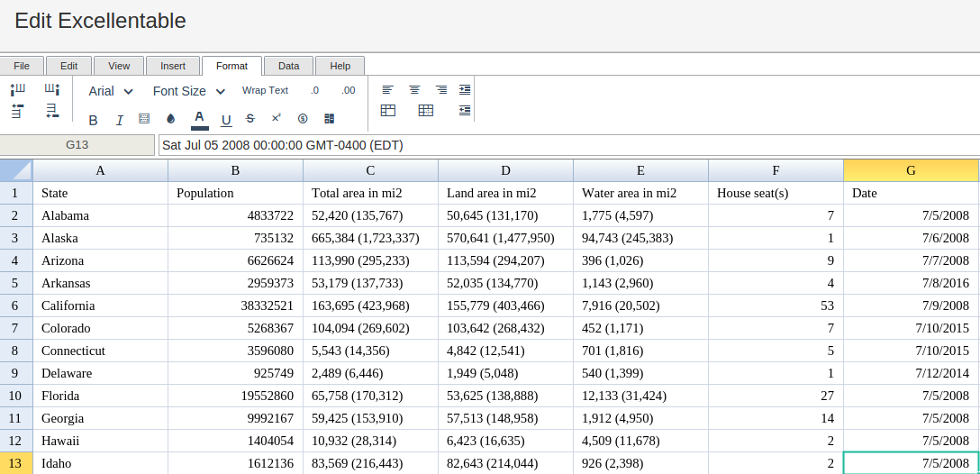Center align cell text
980x474 pixels.
click(414, 90)
